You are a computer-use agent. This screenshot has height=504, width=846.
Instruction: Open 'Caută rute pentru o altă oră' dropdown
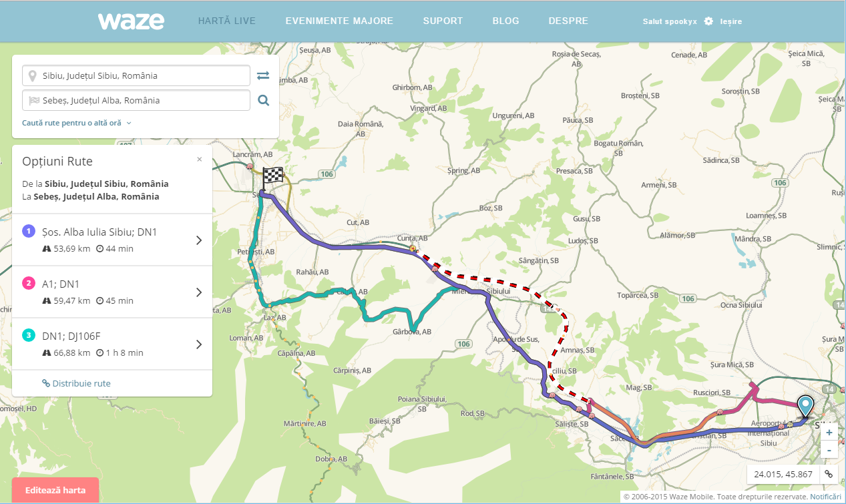(77, 123)
